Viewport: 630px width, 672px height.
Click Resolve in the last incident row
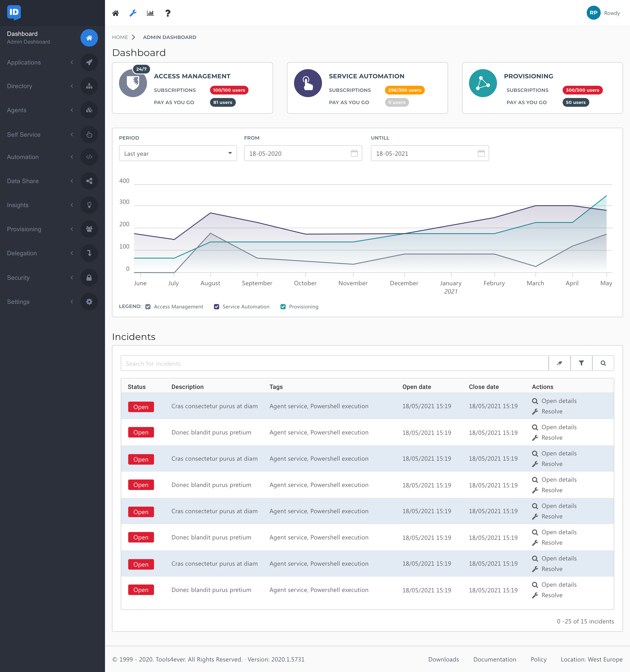547,595
